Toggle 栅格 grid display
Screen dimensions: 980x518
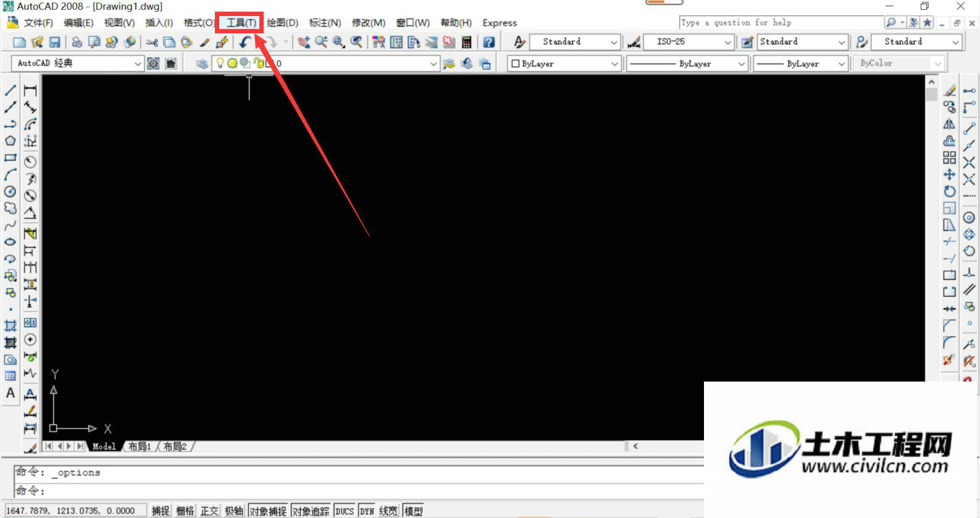tap(185, 511)
